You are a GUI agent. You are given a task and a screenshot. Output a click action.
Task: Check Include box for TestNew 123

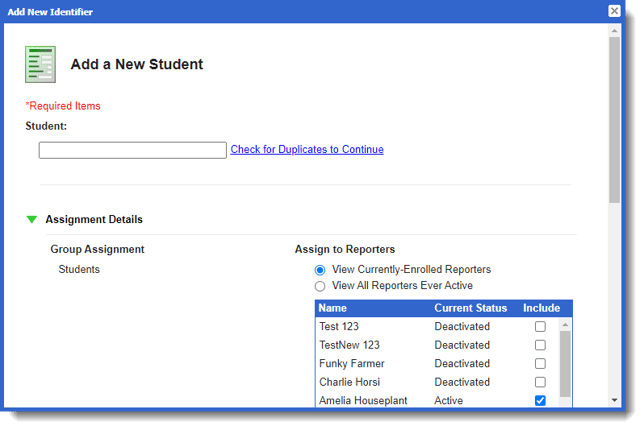coord(540,345)
